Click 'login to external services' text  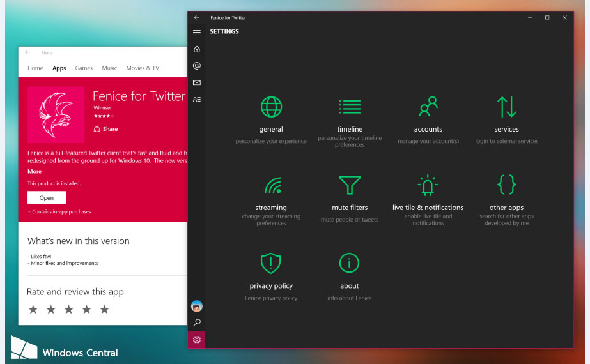(x=506, y=141)
